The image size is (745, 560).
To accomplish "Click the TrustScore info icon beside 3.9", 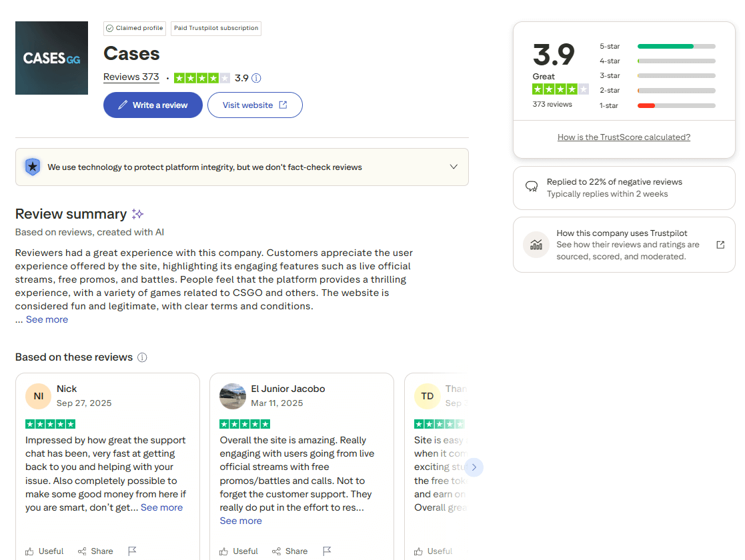I will 256,78.
